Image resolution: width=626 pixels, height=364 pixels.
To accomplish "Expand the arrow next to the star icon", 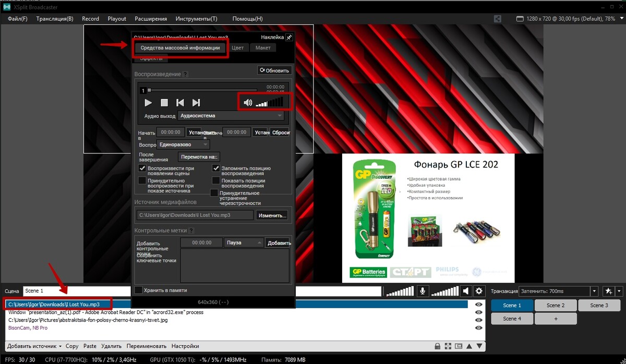I will tap(619, 291).
